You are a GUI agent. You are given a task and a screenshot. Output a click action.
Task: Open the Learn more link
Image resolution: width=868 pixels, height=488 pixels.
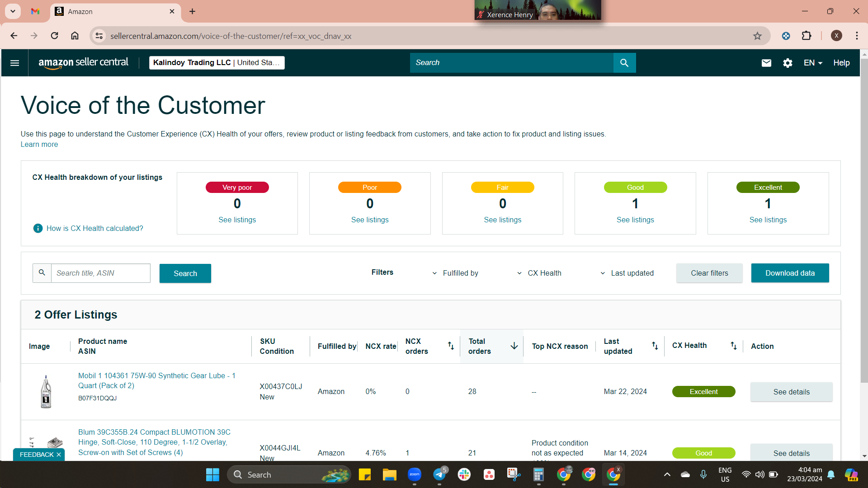coord(39,145)
